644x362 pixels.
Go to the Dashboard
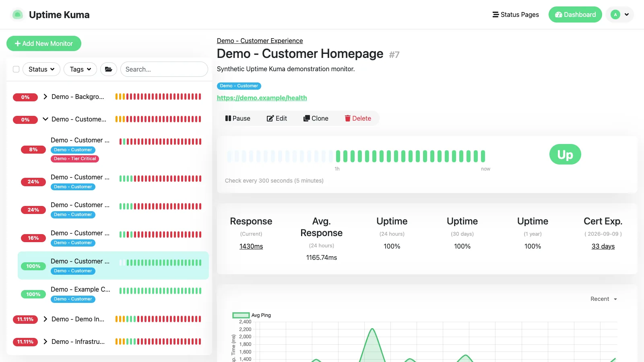coord(575,14)
